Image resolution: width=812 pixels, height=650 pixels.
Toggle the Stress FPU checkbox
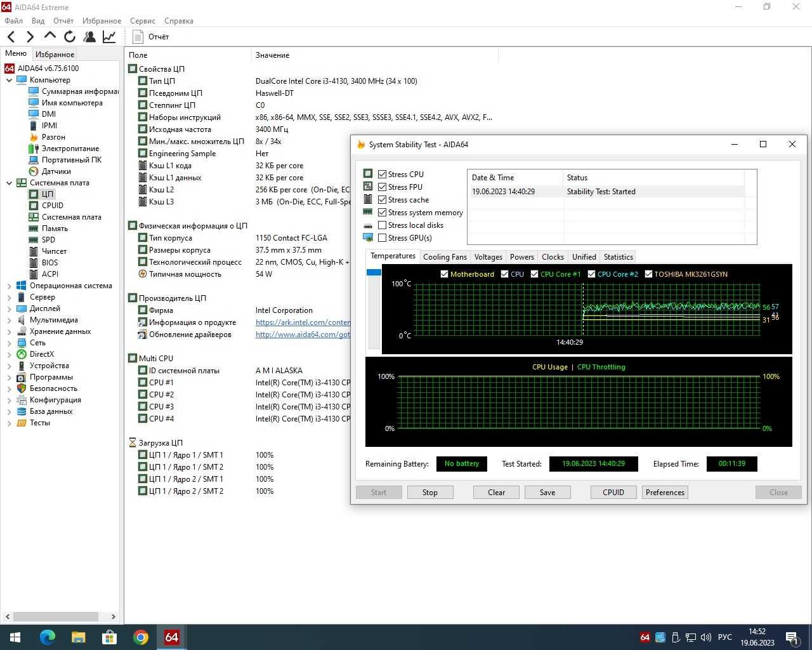383,187
